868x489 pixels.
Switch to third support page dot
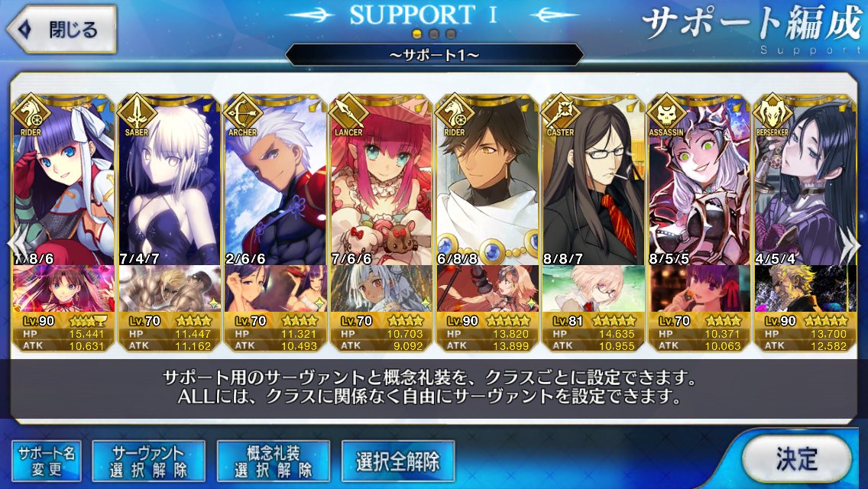(451, 34)
